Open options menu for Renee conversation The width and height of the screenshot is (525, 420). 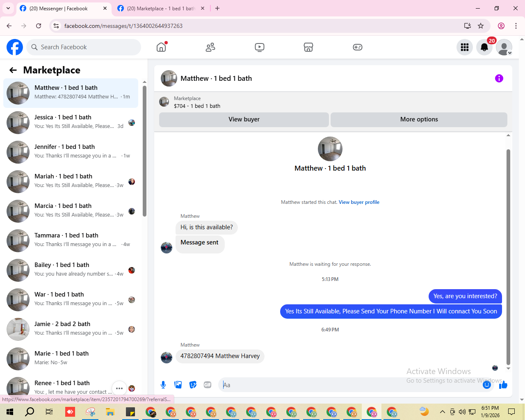coord(119,388)
